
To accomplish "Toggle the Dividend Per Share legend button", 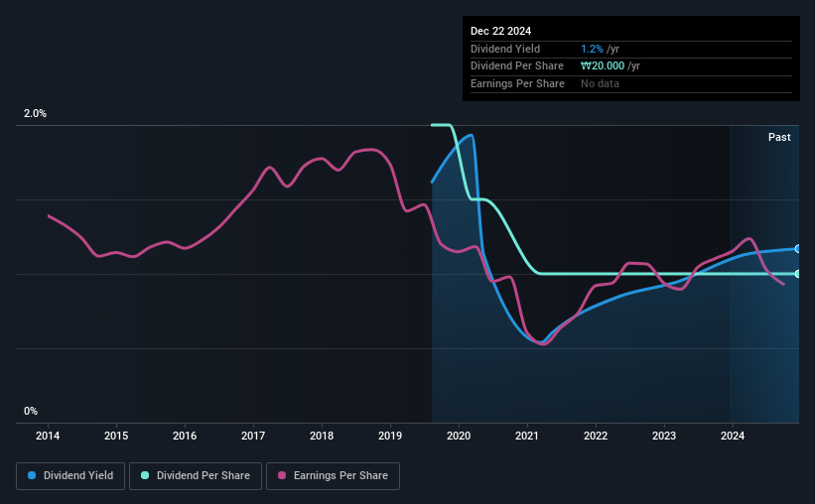I will pos(196,476).
